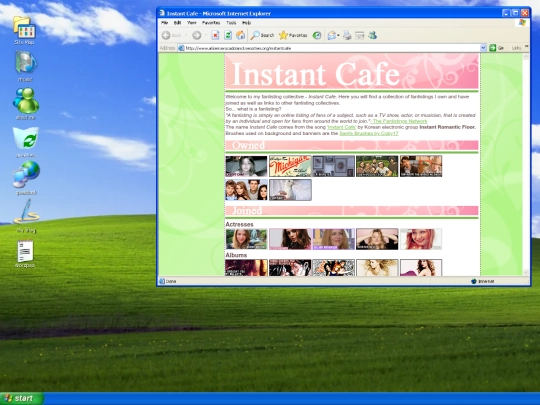Open the graphics recycle bin icon
This screenshot has height=405, width=540.
(26, 142)
